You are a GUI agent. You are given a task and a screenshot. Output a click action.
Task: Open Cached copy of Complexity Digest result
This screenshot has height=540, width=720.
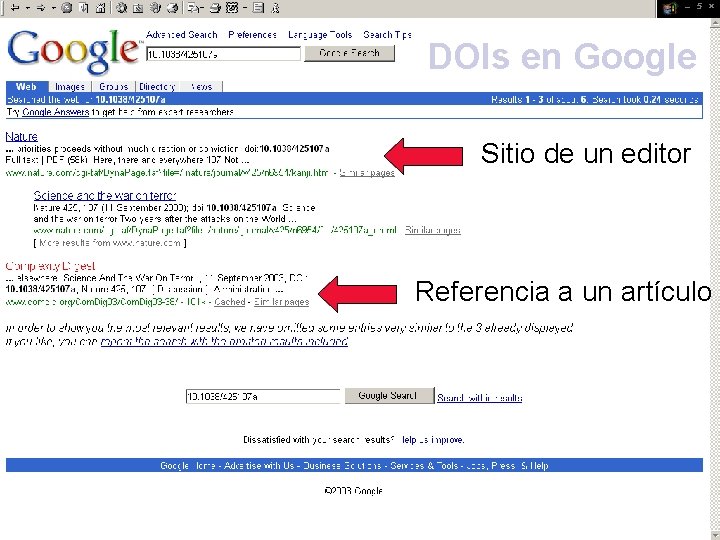(230, 302)
